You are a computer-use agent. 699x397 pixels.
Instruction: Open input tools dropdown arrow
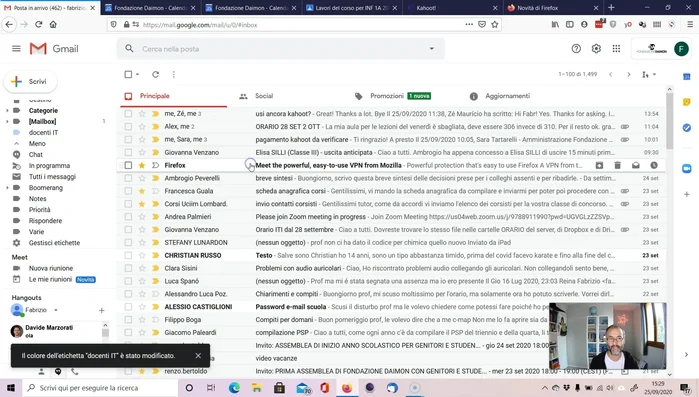[654, 74]
